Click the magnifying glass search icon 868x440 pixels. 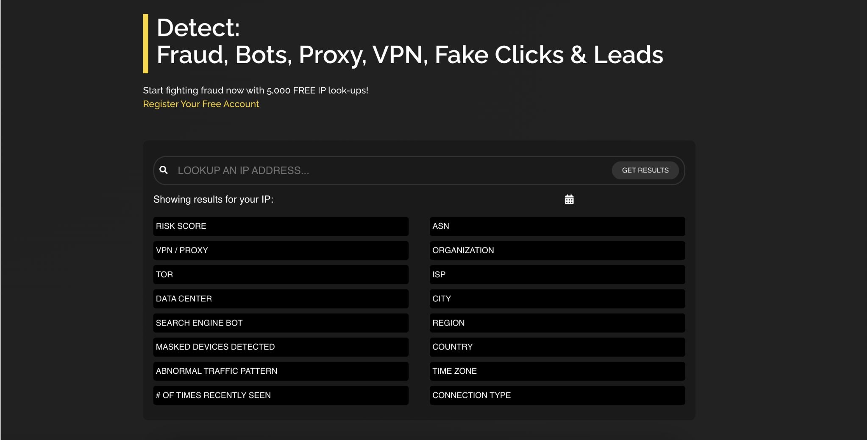click(x=164, y=170)
